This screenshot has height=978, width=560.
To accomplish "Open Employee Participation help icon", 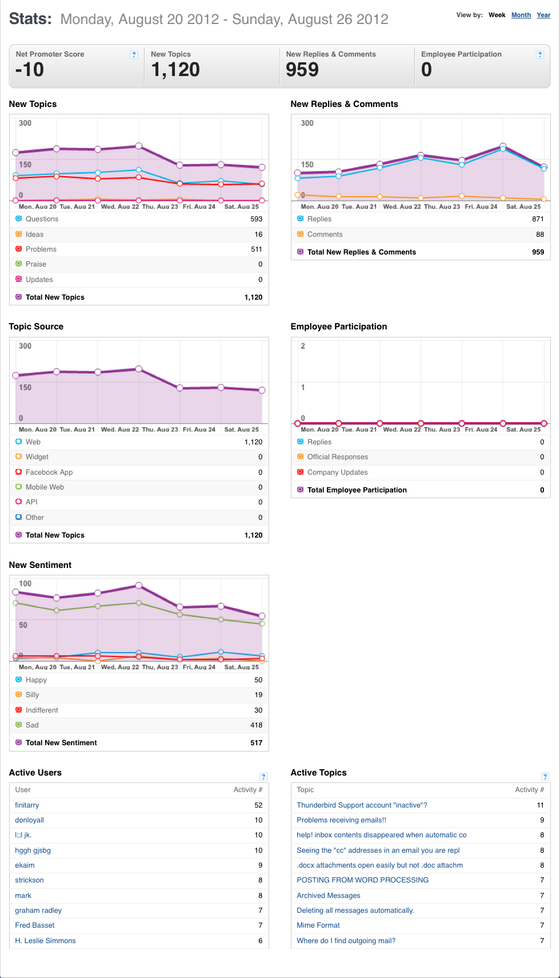I will [539, 55].
